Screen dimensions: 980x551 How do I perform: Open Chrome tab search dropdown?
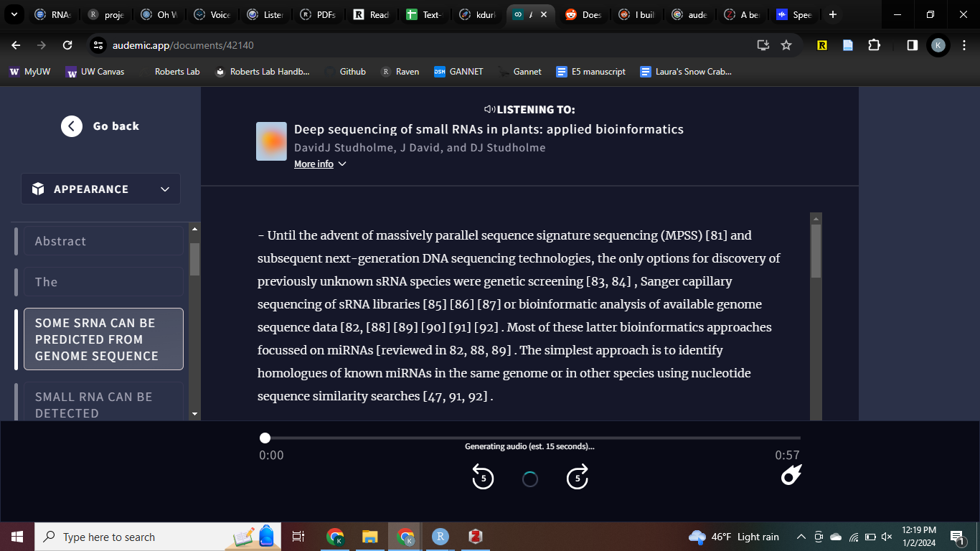tap(14, 14)
